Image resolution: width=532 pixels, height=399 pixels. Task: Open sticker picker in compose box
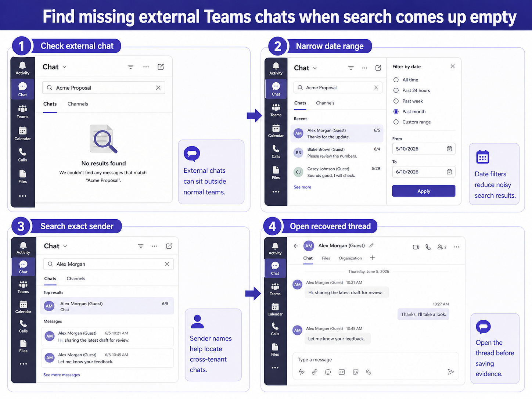click(355, 372)
